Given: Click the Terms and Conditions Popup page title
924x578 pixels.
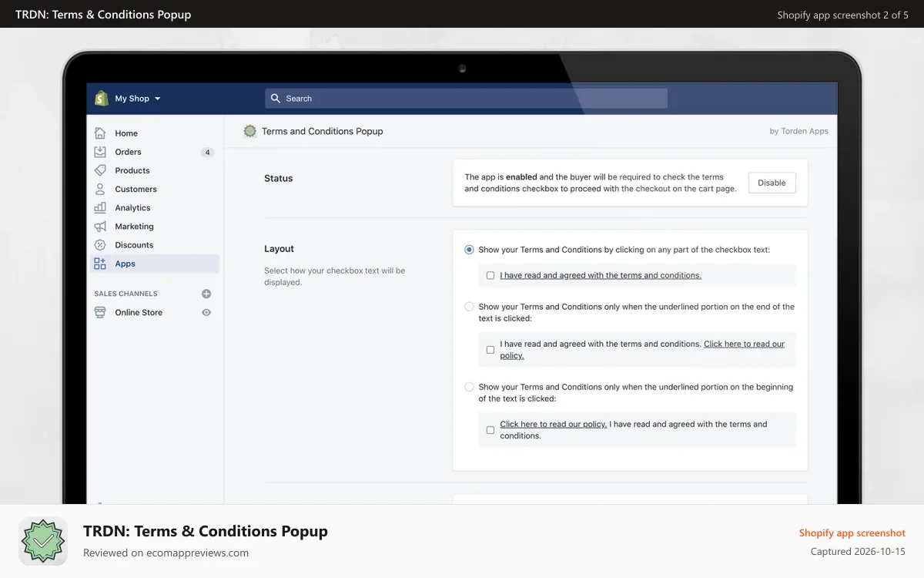Looking at the screenshot, I should (323, 131).
